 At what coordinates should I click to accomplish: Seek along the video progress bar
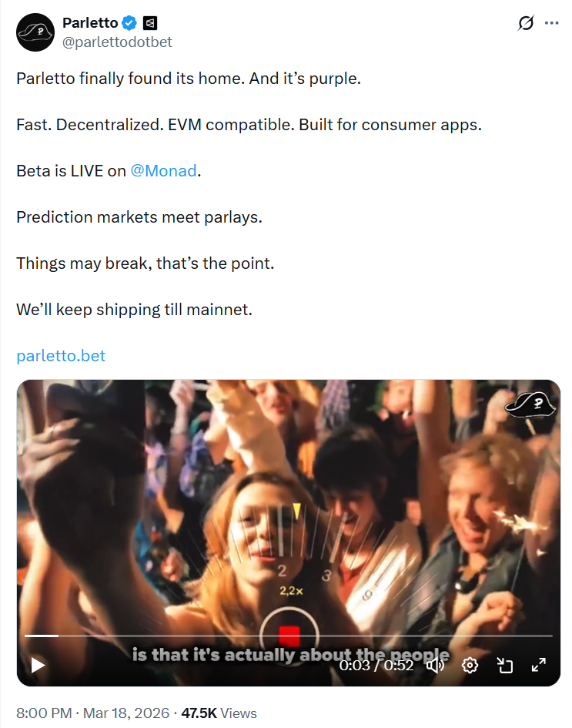[289, 636]
